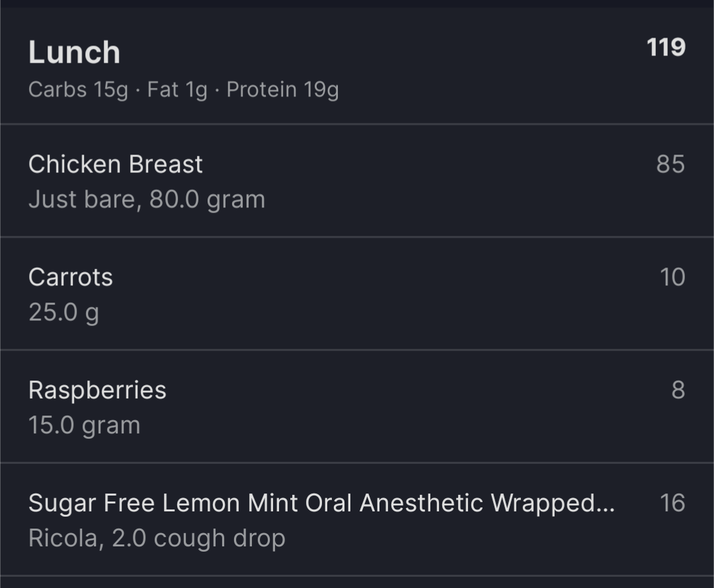This screenshot has width=714, height=588.
Task: Click the 16 calorie value for Ricola
Action: coord(672,502)
